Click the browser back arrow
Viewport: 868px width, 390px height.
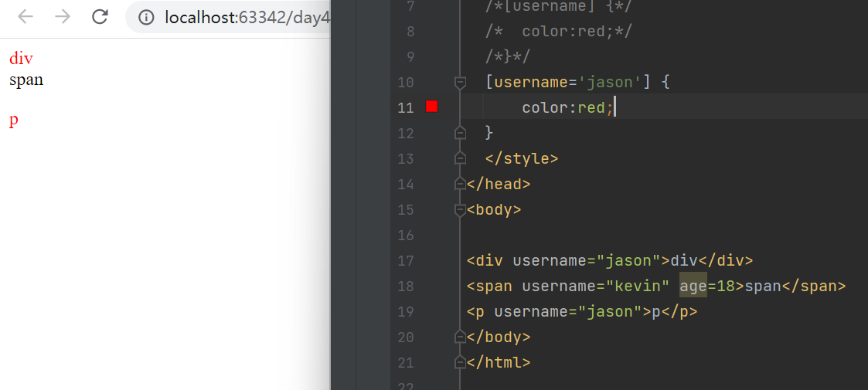point(26,17)
